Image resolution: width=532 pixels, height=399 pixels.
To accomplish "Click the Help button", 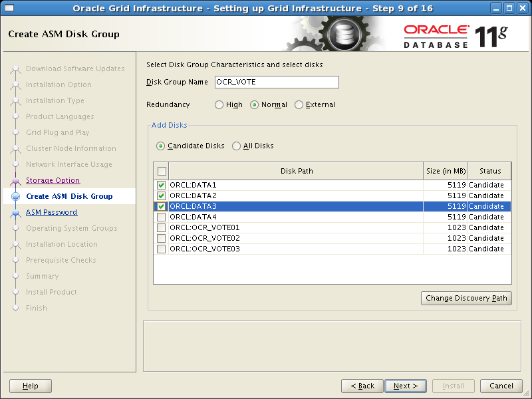I will [31, 386].
